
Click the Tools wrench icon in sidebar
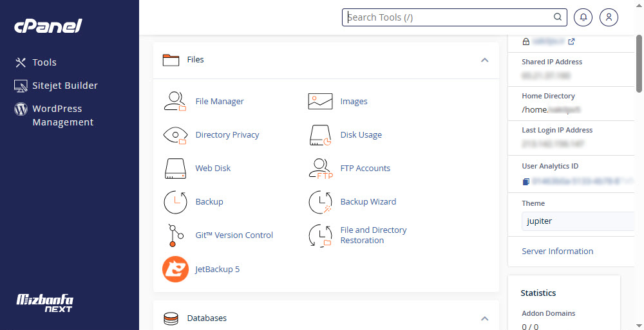coord(21,62)
